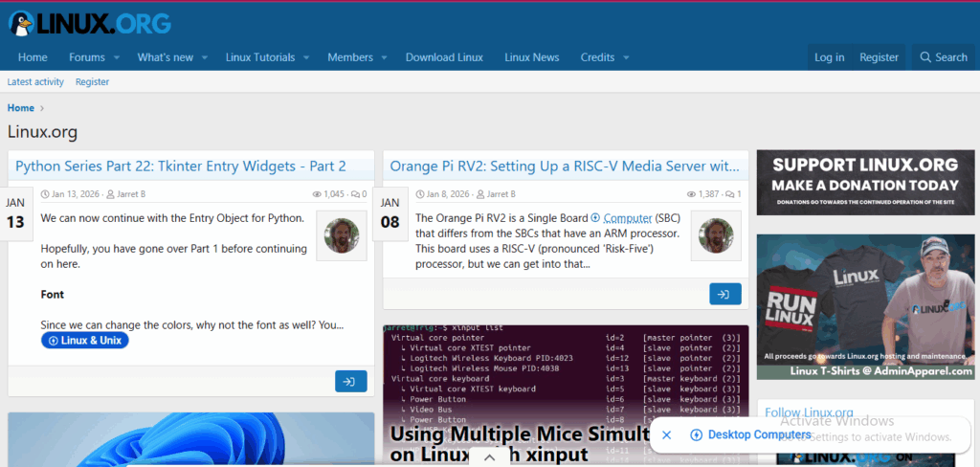Viewport: 980px width, 467px height.
Task: Click the clock icon beside Jan 8, 2026
Action: (x=420, y=194)
